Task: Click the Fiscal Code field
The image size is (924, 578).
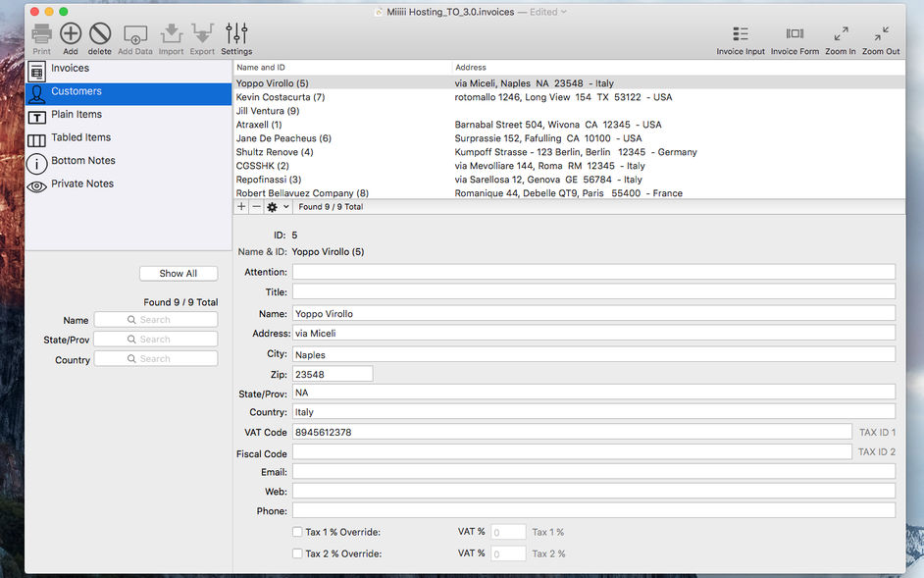Action: (572, 451)
